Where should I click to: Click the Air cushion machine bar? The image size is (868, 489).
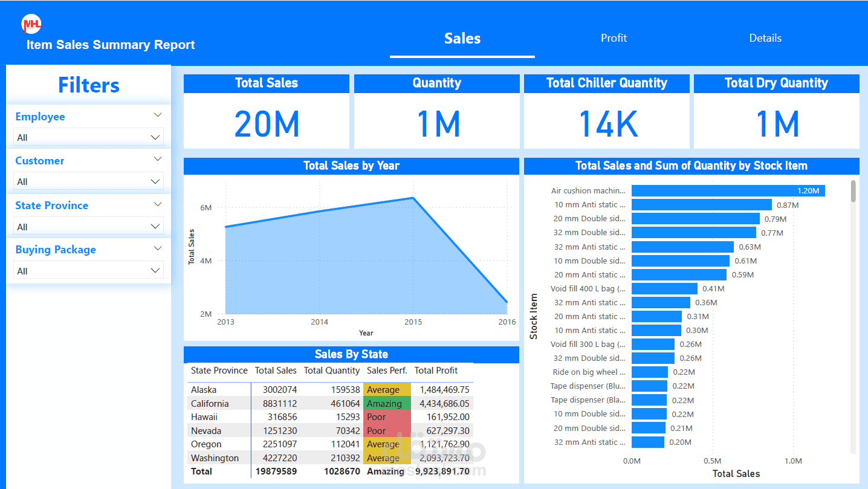(x=725, y=190)
